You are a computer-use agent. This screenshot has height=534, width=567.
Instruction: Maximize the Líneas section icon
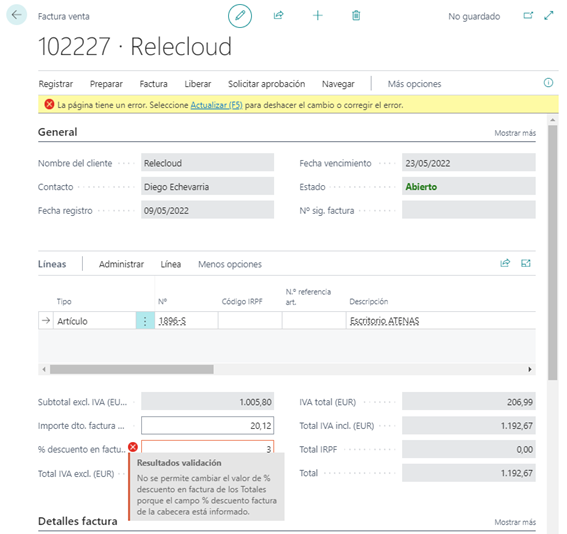click(x=526, y=263)
